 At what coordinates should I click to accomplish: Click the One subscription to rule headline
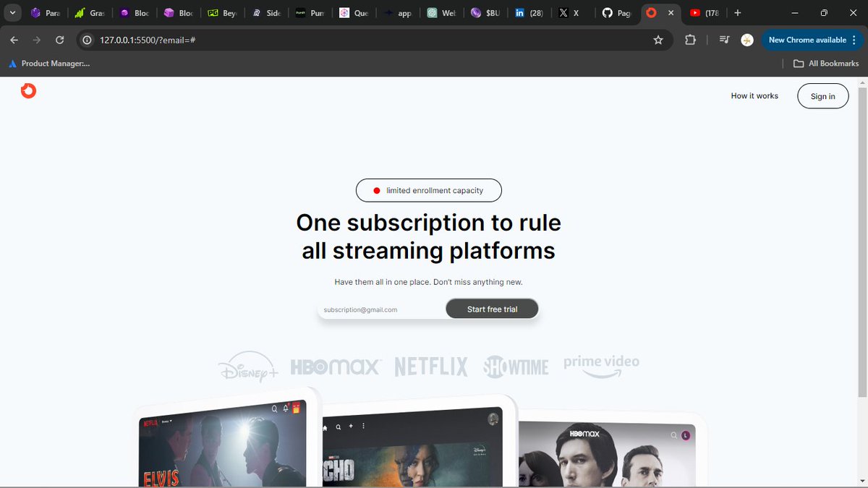click(x=429, y=236)
